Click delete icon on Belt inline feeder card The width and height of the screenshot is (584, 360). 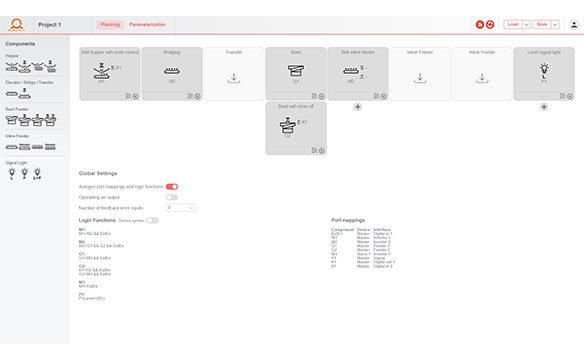pyautogui.click(x=376, y=96)
